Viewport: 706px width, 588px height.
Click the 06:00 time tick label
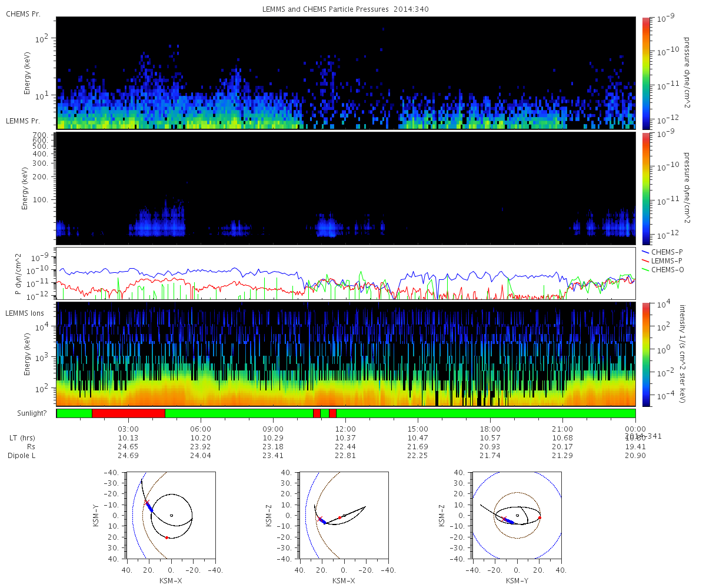click(x=201, y=429)
